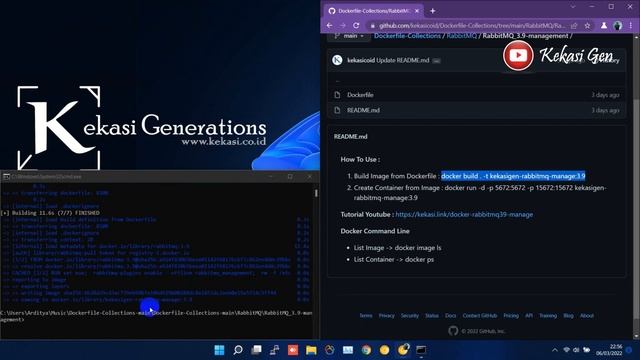Open Chrome extension flask icon
This screenshot has height=360, width=640.
pos(604,25)
